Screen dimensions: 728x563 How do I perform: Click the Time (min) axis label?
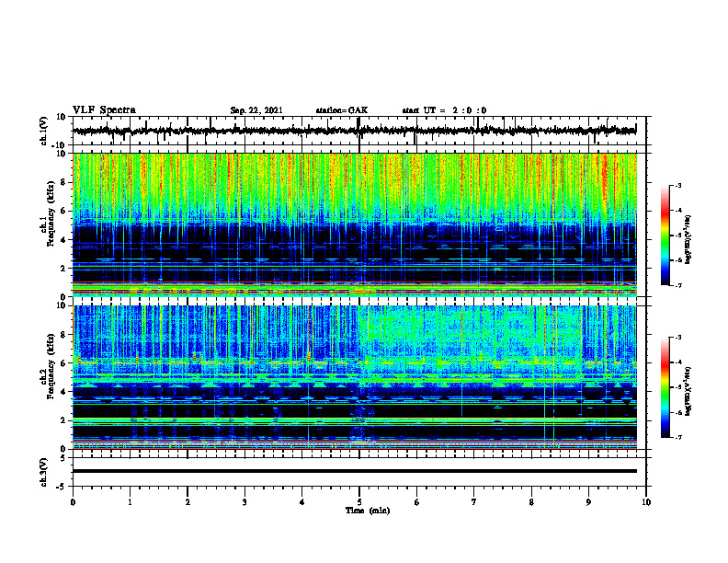coord(368,511)
